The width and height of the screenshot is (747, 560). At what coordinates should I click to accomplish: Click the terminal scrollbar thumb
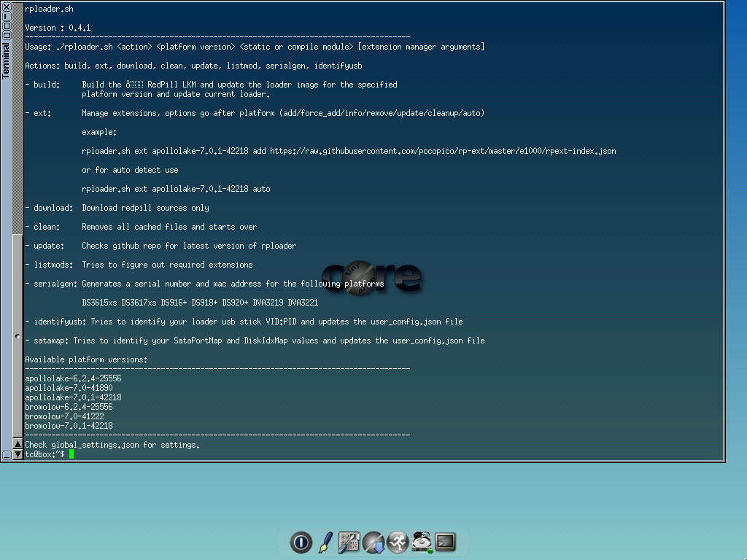tap(18, 336)
